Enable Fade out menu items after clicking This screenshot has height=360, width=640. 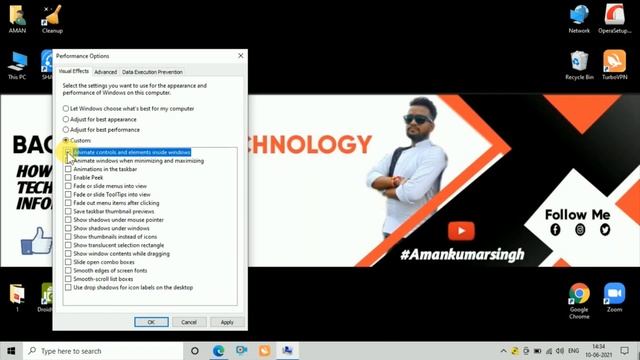[68, 203]
